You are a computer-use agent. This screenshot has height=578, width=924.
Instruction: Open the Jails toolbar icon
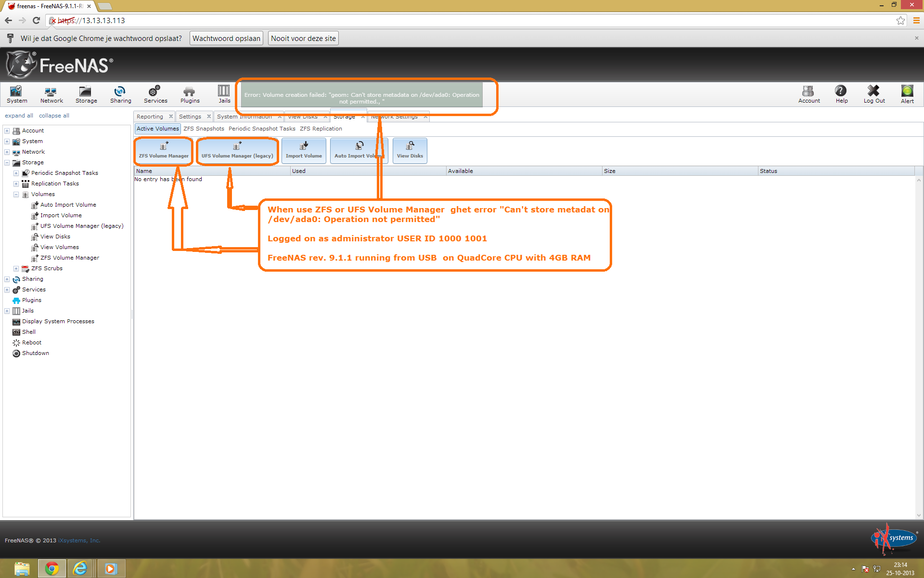[x=224, y=94]
